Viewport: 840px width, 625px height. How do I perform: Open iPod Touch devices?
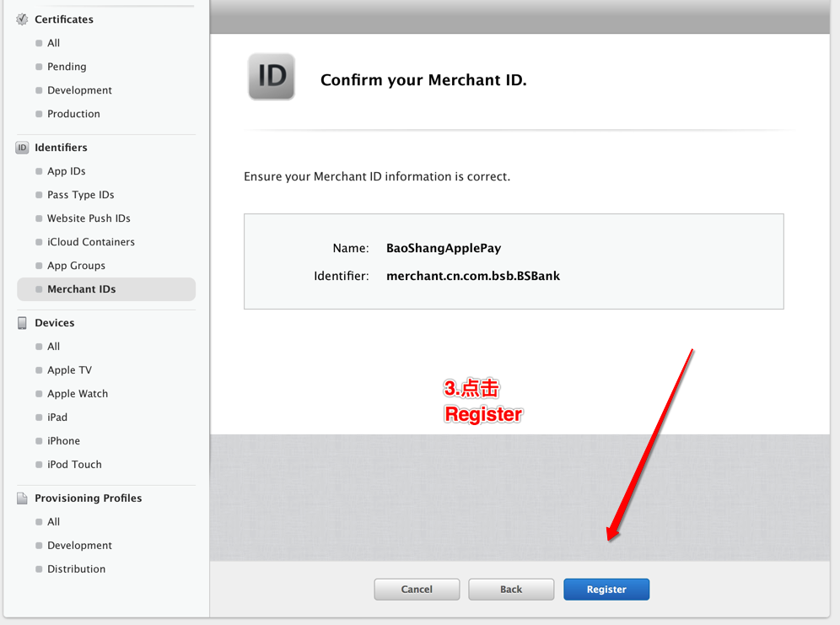[74, 465]
